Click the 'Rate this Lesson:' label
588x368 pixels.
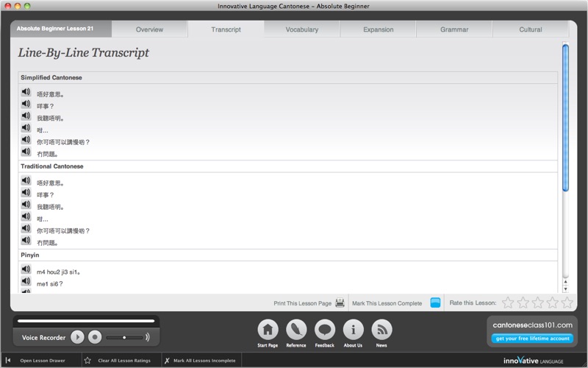click(x=473, y=302)
